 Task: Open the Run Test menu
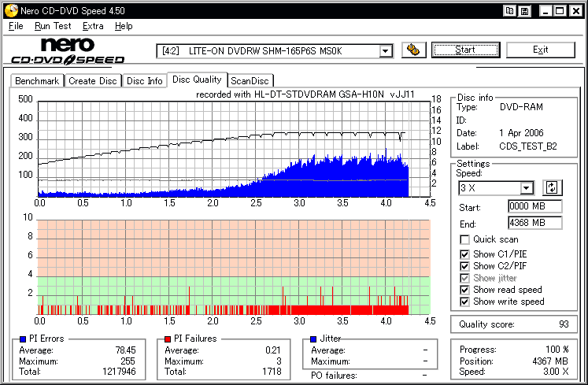click(x=53, y=26)
